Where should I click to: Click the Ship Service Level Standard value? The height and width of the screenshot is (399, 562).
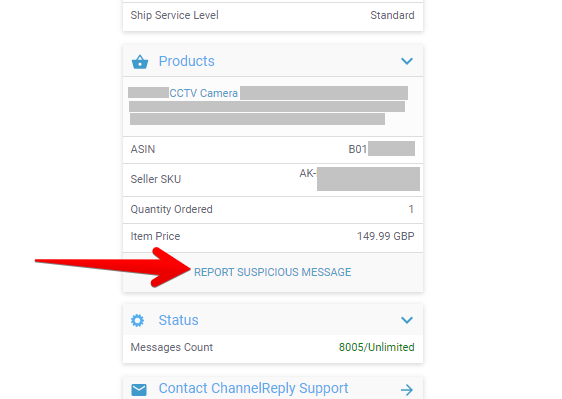point(392,15)
